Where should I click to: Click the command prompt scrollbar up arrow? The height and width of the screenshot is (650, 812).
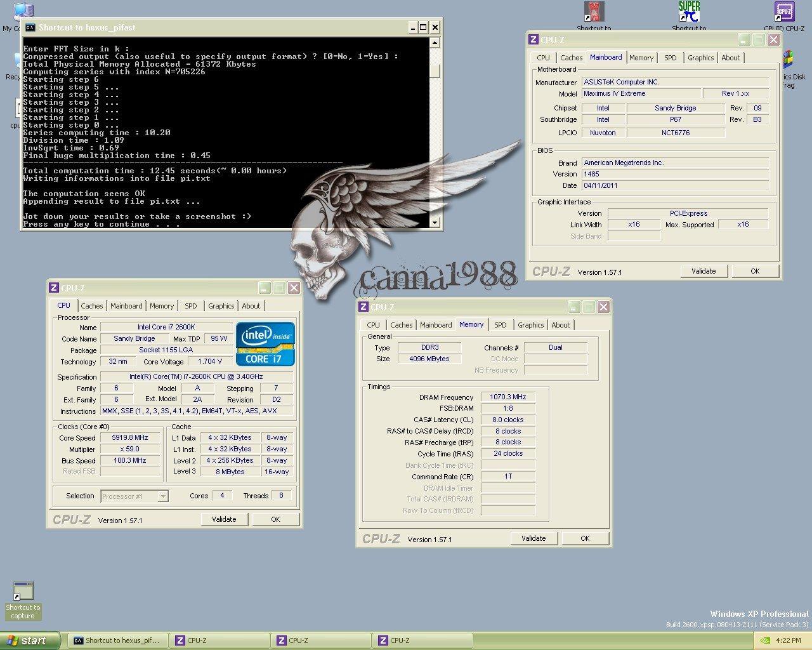[x=435, y=43]
